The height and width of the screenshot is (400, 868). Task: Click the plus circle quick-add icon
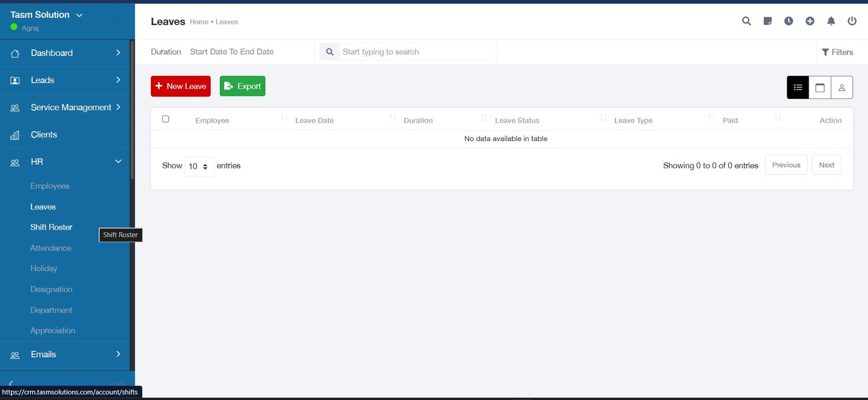(810, 21)
